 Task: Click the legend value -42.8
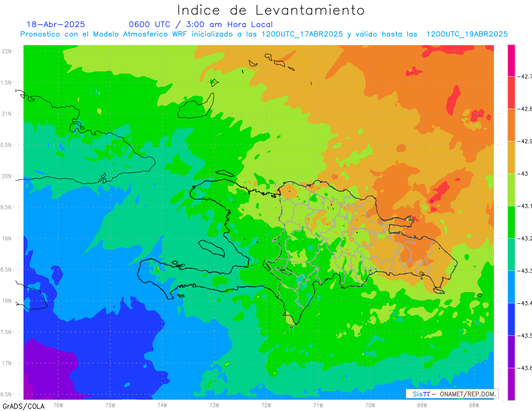click(525, 109)
